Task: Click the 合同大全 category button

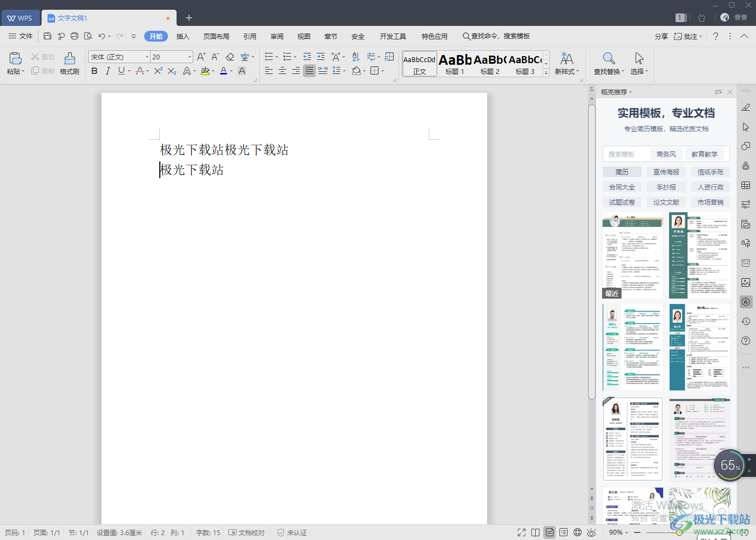Action: (x=622, y=187)
